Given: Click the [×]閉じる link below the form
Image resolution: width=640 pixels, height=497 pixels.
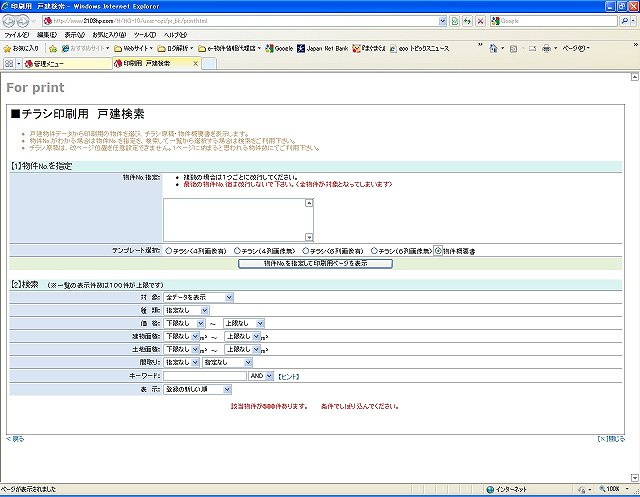Looking at the screenshot, I should coord(611,439).
